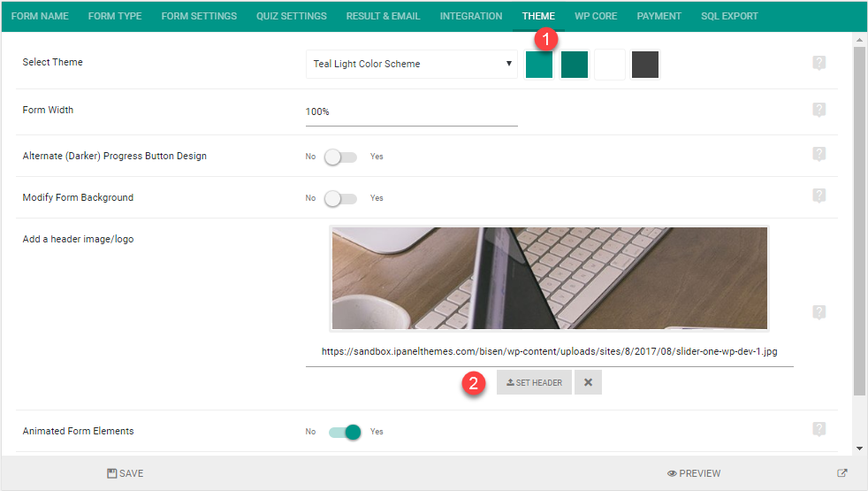The image size is (868, 491).
Task: Switch to Form Type tab
Action: [115, 16]
